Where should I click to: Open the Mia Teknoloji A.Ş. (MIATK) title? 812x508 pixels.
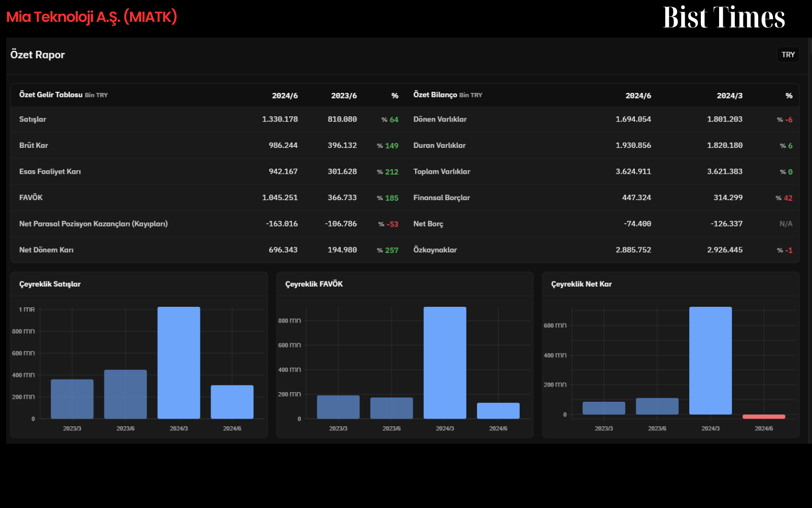(91, 17)
